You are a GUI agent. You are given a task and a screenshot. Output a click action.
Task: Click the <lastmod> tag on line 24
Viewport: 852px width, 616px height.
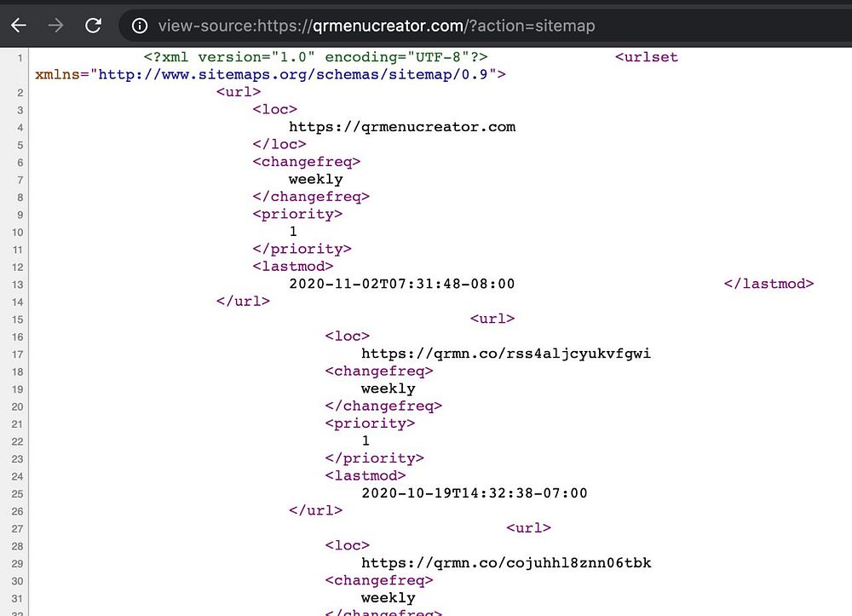(x=366, y=475)
